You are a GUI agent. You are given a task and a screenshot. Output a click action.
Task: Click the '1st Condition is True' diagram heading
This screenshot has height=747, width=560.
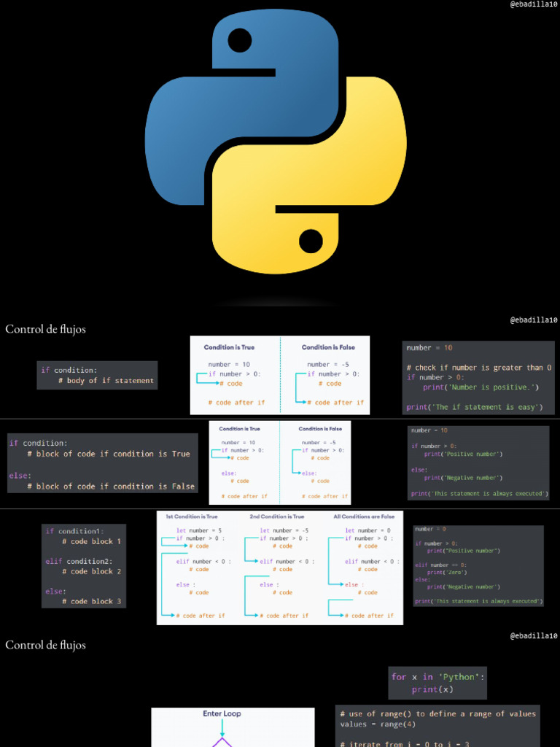(x=192, y=516)
